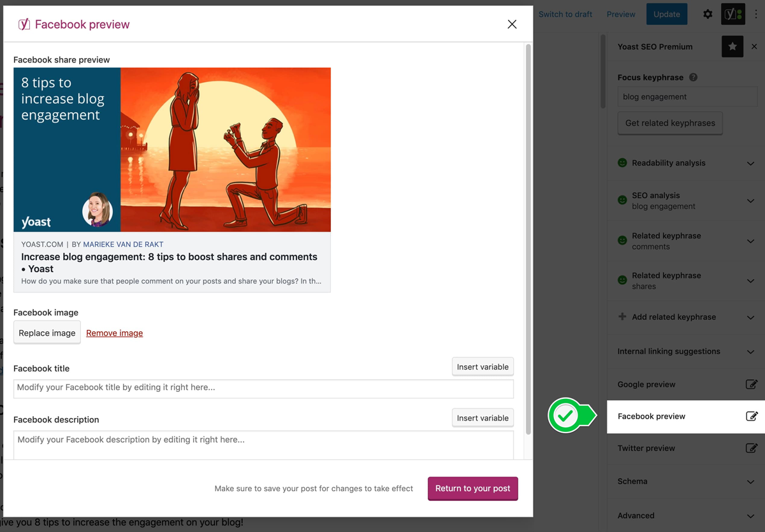The image size is (765, 532).
Task: Click the pencil icon for Google preview
Action: (751, 384)
